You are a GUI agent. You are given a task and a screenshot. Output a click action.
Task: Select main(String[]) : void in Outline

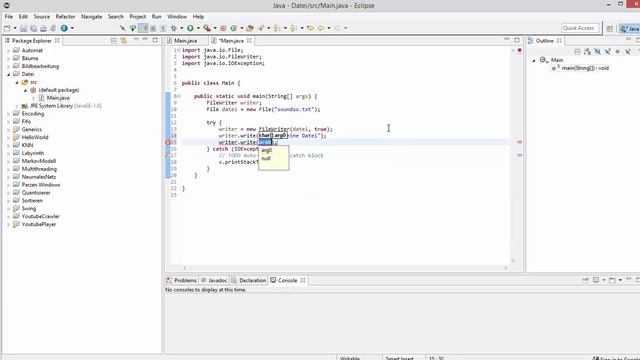[x=585, y=68]
